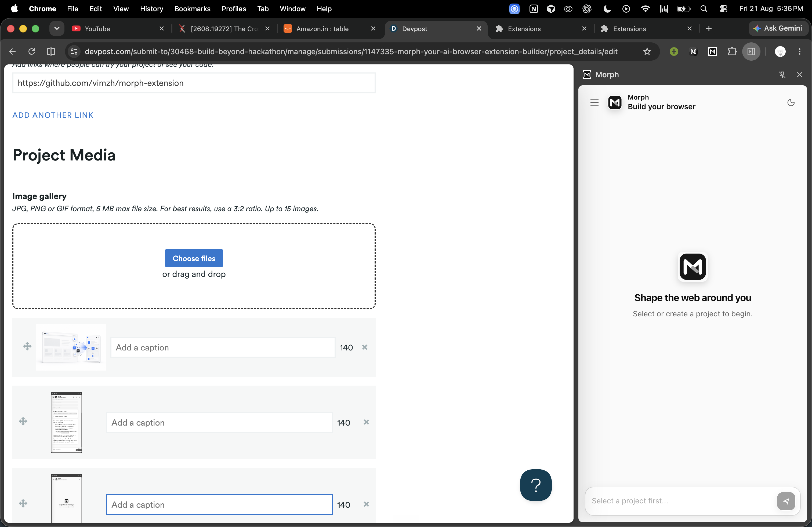The height and width of the screenshot is (527, 812).
Task: Click the battery status icon
Action: coord(683,9)
